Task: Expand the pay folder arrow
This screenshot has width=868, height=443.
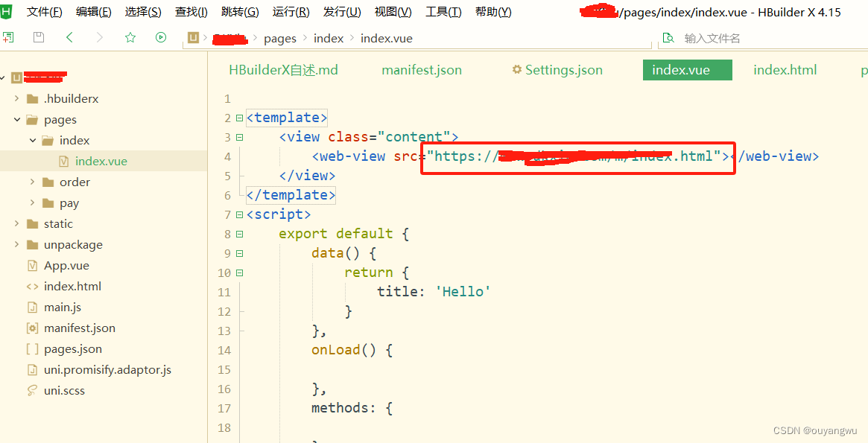Action: pyautogui.click(x=33, y=203)
